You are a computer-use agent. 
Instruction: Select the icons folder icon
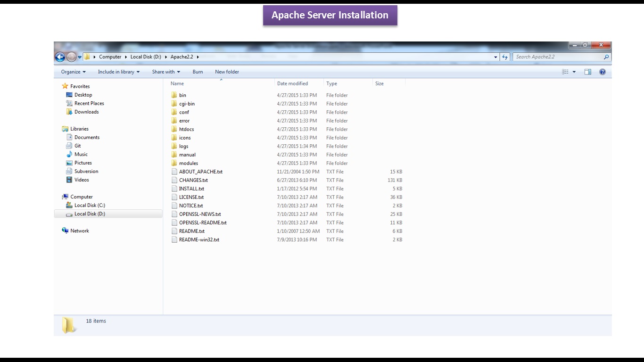pos(174,138)
